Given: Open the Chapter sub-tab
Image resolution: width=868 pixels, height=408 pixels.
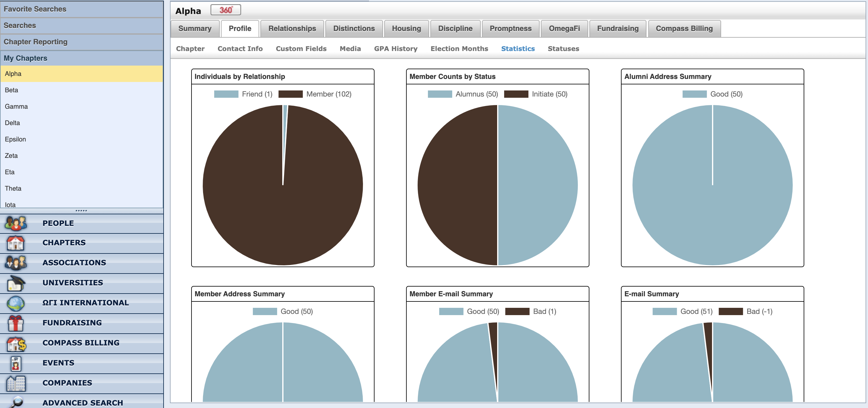Looking at the screenshot, I should coord(190,49).
